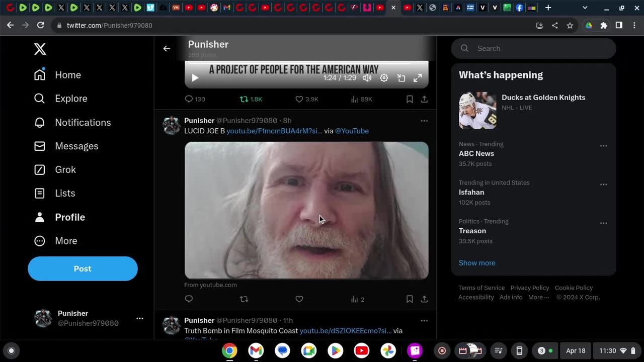The height and width of the screenshot is (362, 644).
Task: Enter video fullscreen mode
Action: click(x=418, y=78)
